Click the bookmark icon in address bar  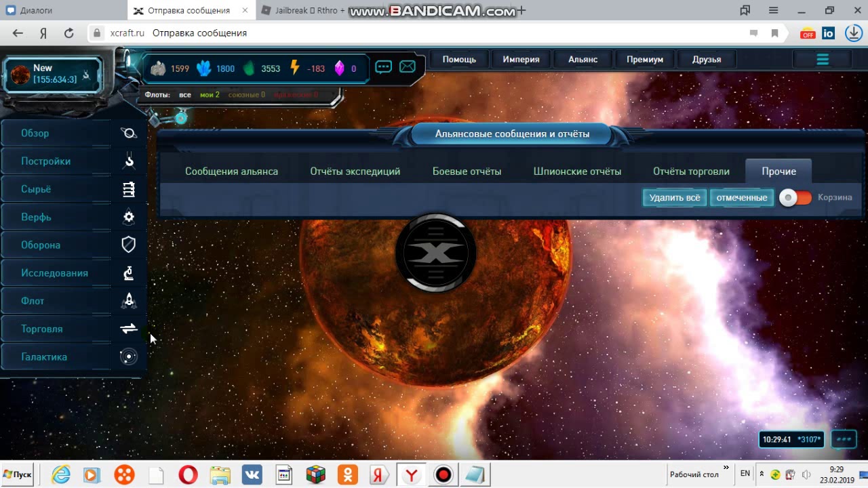click(774, 33)
